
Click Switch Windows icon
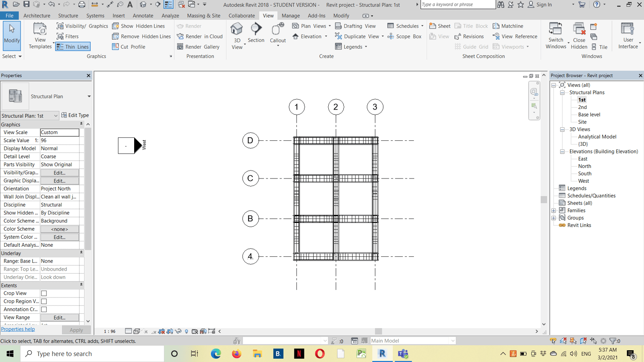click(x=556, y=29)
